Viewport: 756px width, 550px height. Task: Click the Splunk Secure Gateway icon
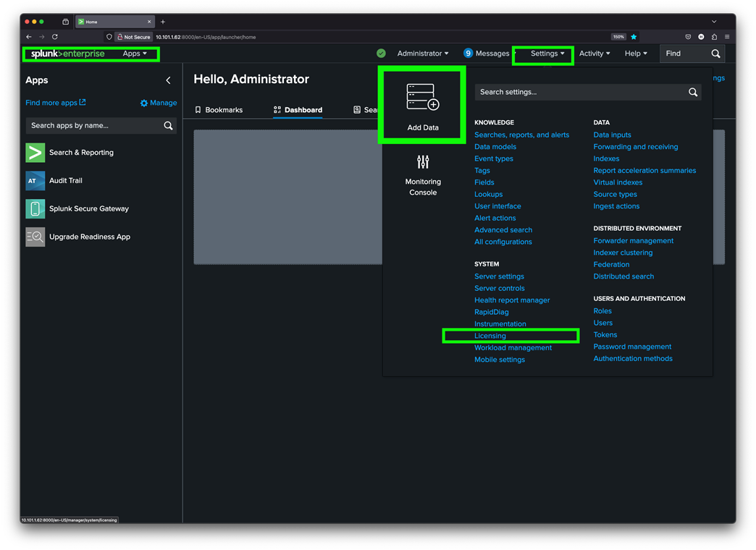[x=35, y=208]
